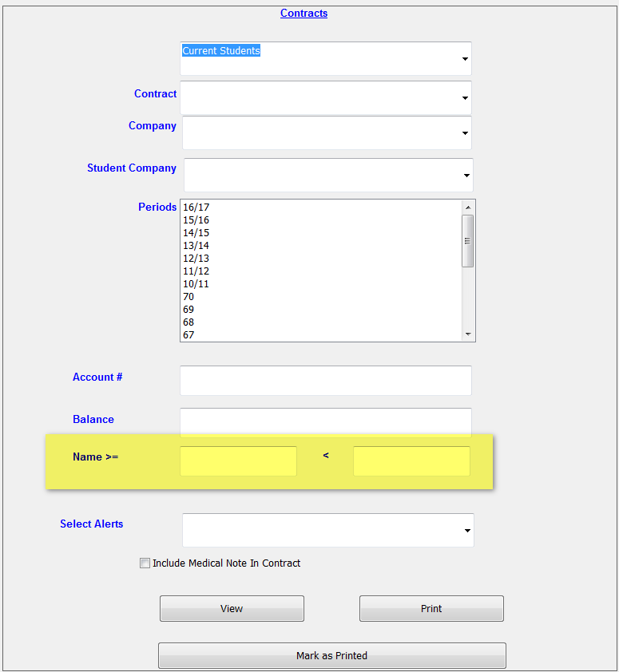This screenshot has height=672, width=619.
Task: Enable Include Medical Note In Contract
Action: [145, 563]
